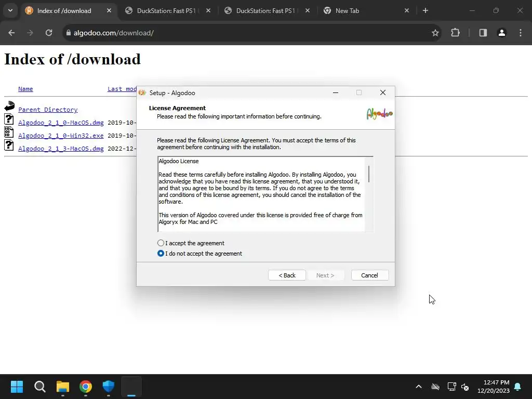Sort listing by Last modified column
This screenshot has height=399, width=532.
click(122, 89)
